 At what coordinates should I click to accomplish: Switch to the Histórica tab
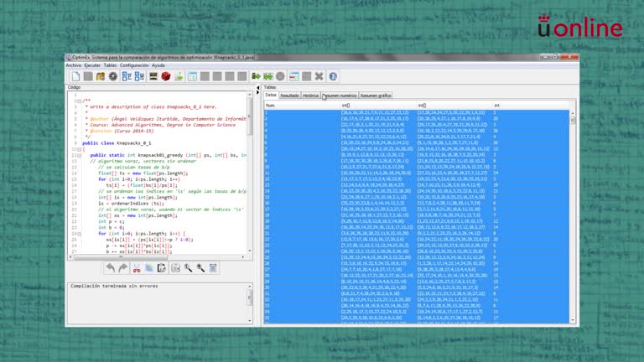point(310,96)
